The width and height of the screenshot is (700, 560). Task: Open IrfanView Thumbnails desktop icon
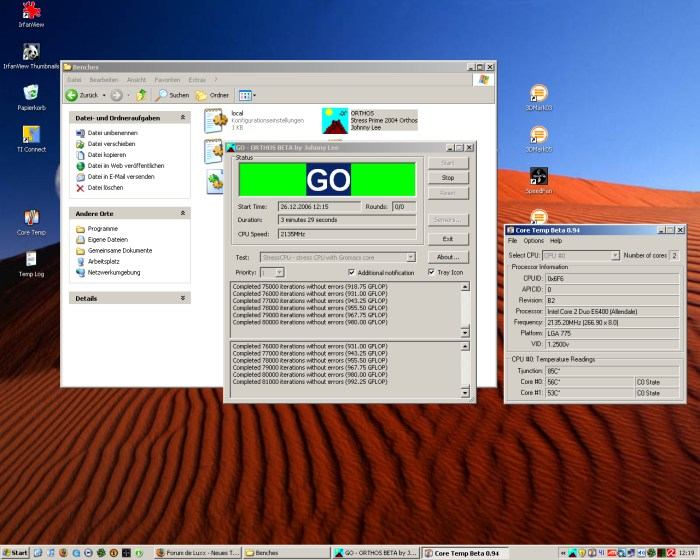click(31, 56)
